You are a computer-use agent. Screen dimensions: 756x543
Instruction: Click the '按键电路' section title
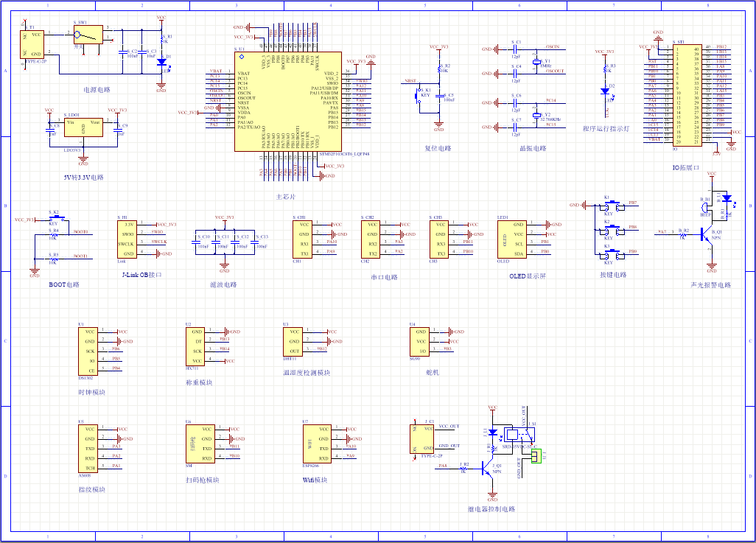click(613, 275)
